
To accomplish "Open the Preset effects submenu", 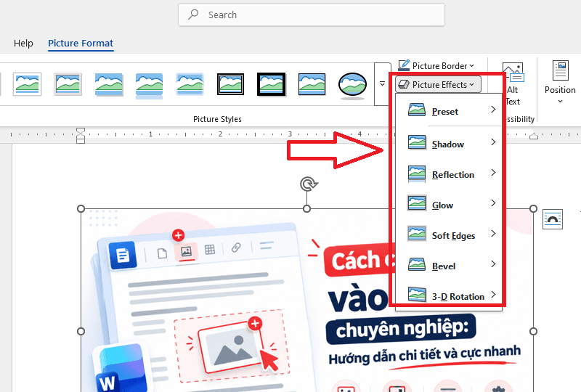I will (x=450, y=111).
